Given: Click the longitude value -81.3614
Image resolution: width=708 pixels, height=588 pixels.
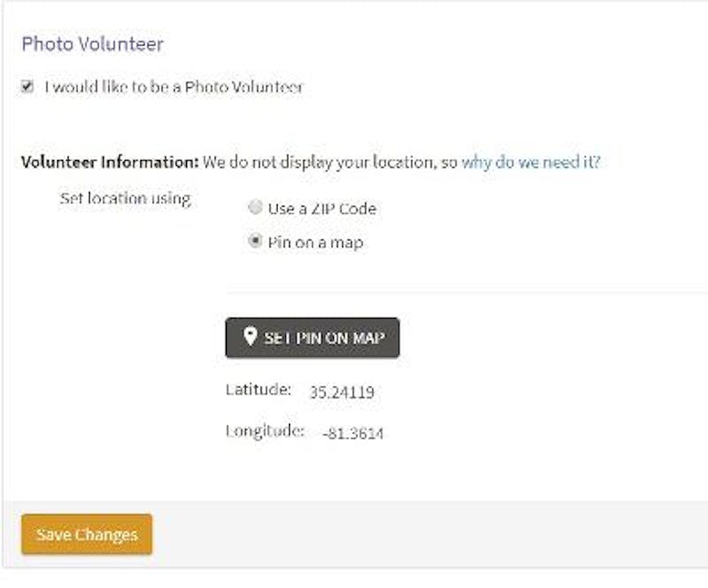Looking at the screenshot, I should tap(353, 433).
